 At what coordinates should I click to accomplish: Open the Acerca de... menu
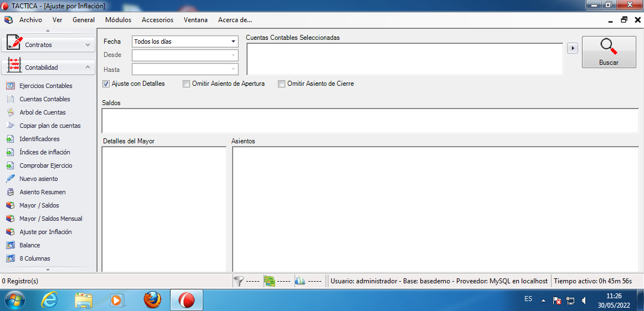pos(235,20)
